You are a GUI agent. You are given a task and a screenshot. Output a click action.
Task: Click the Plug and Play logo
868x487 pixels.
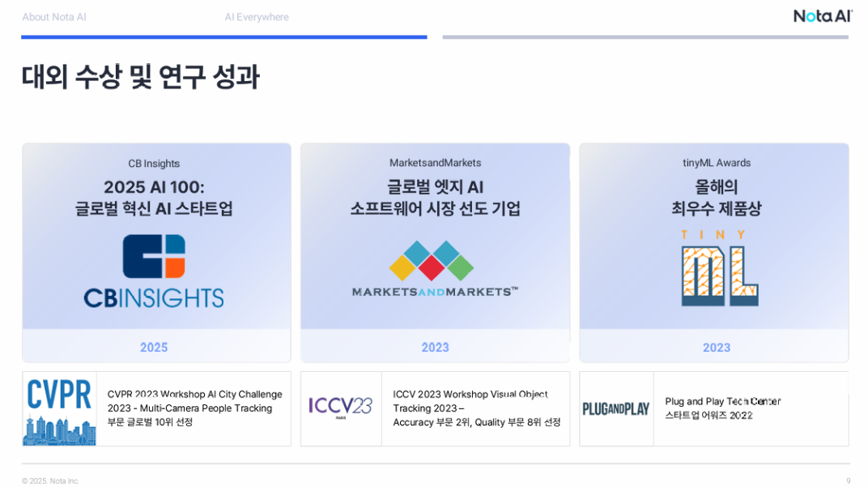pos(616,408)
